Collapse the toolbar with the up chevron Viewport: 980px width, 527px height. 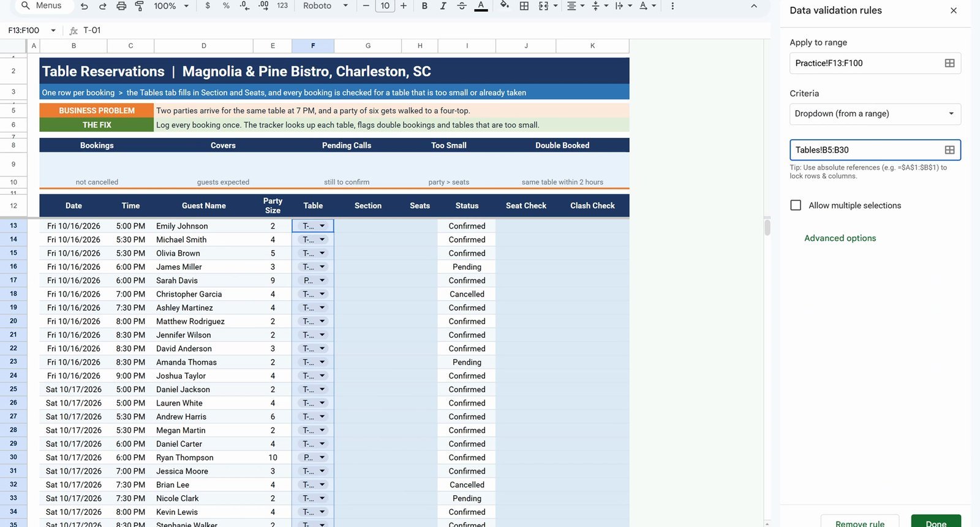click(x=754, y=6)
